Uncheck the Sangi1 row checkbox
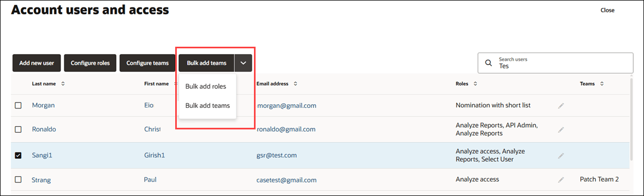This screenshot has width=644, height=196. point(18,156)
